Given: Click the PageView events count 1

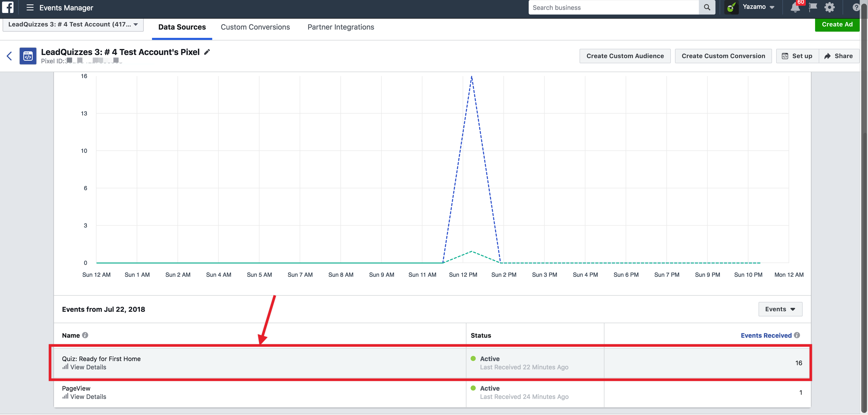Looking at the screenshot, I should 801,392.
